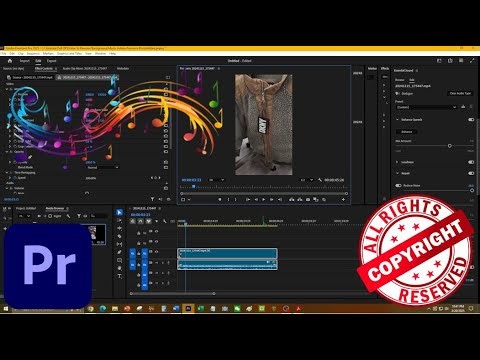Step forward one frame in Program monitor

(x=272, y=199)
